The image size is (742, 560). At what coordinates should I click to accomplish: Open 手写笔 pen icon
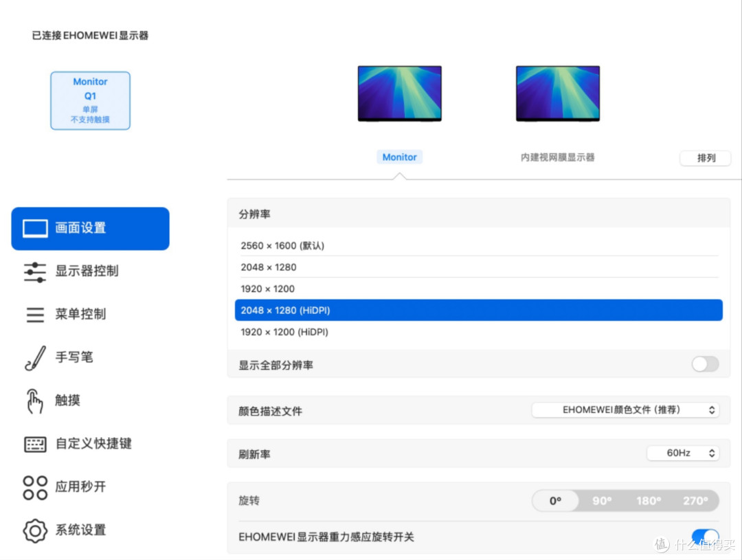pyautogui.click(x=35, y=358)
